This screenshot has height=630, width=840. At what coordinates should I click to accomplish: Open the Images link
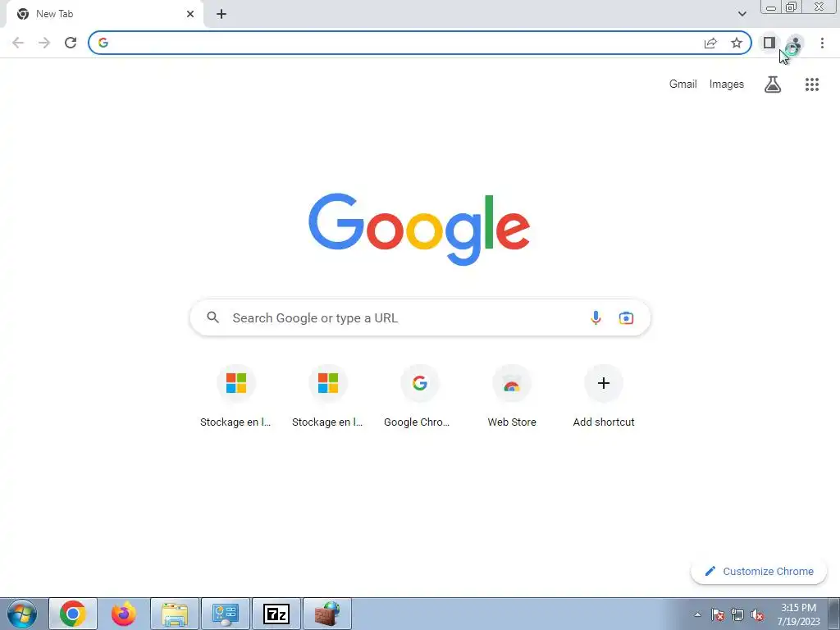pyautogui.click(x=727, y=84)
